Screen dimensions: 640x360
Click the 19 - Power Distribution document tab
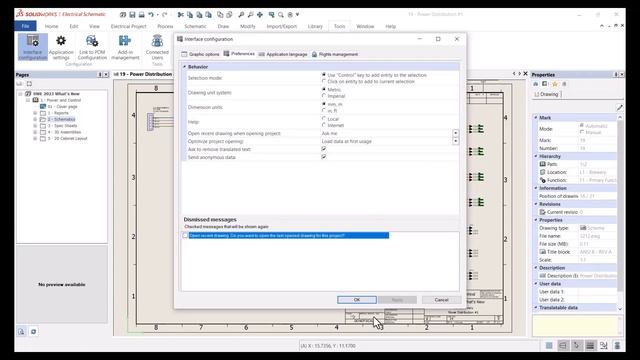pos(143,74)
